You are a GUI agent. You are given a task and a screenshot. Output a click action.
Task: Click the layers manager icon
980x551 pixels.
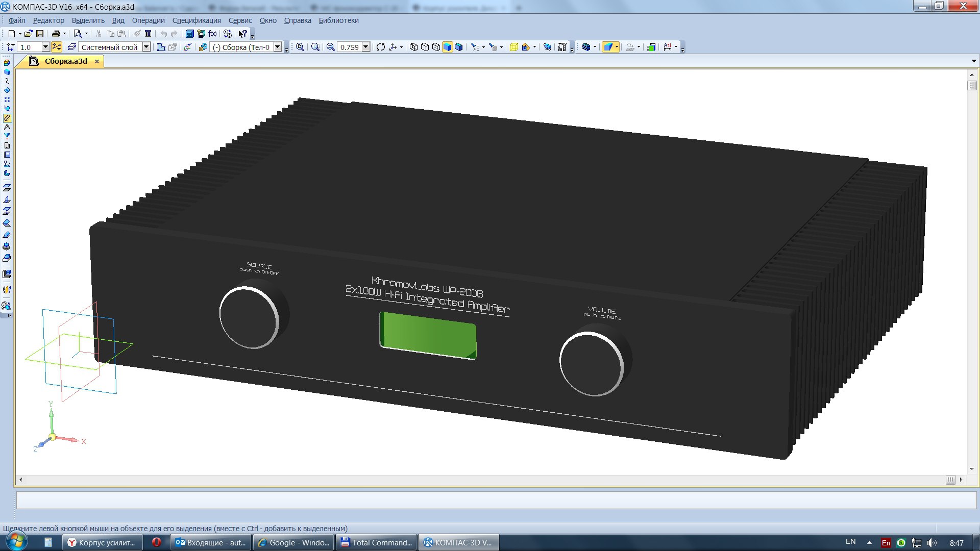coord(72,47)
